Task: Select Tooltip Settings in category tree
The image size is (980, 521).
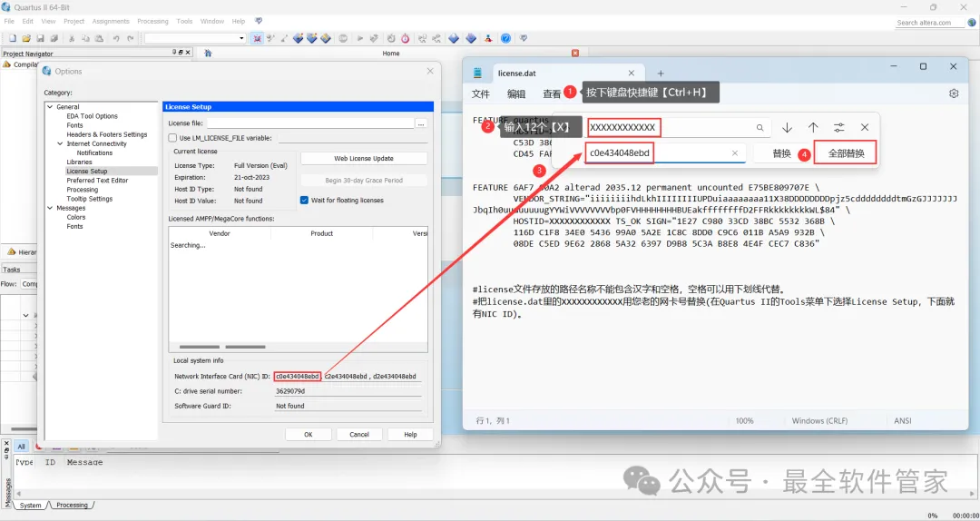Action: 89,199
